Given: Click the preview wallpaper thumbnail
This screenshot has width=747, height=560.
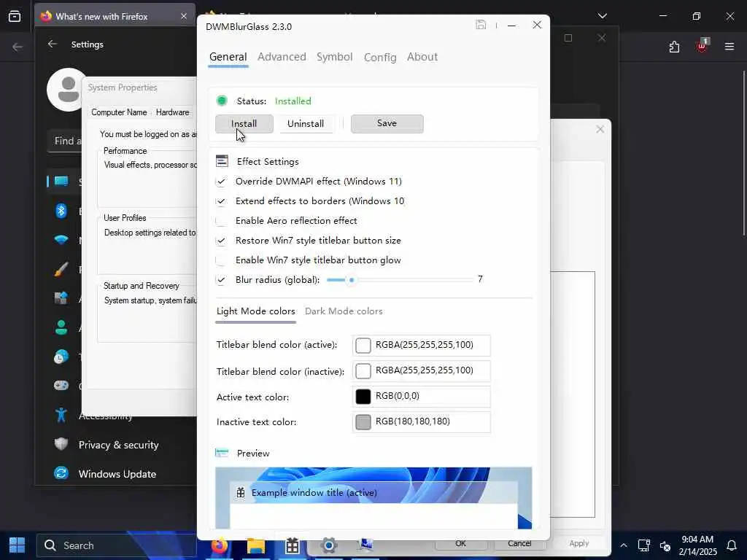Looking at the screenshot, I should click(x=373, y=497).
